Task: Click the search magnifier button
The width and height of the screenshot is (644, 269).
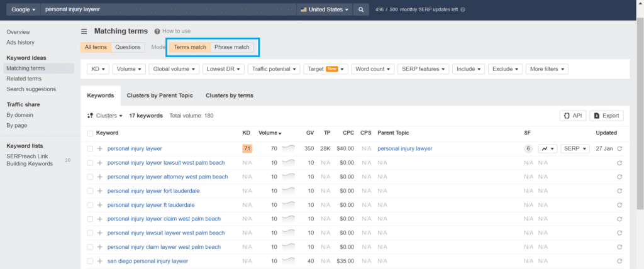Action: (360, 9)
